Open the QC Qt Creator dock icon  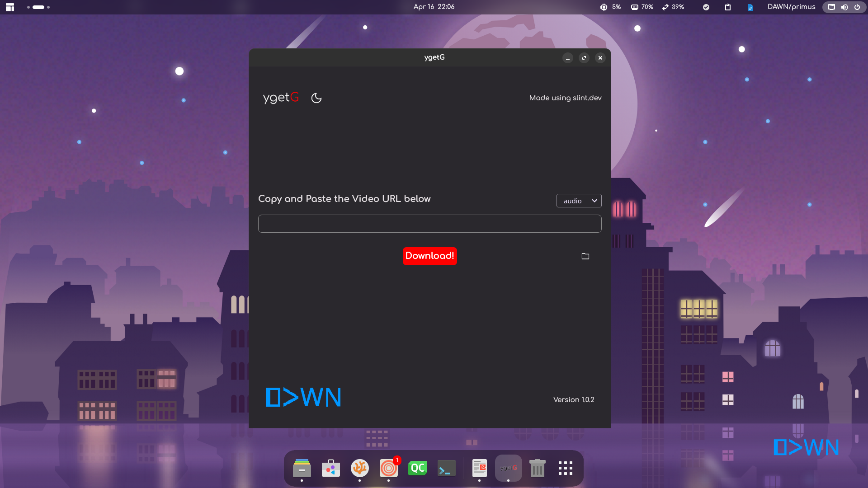(x=417, y=469)
